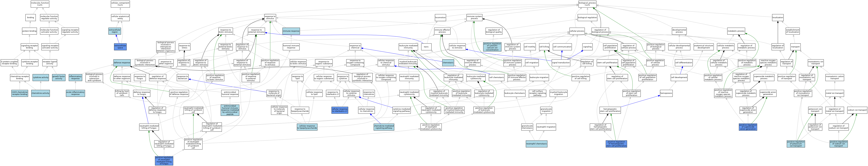The height and width of the screenshot is (166, 868).
Task: Select the "cell development" node
Action: 679,77
